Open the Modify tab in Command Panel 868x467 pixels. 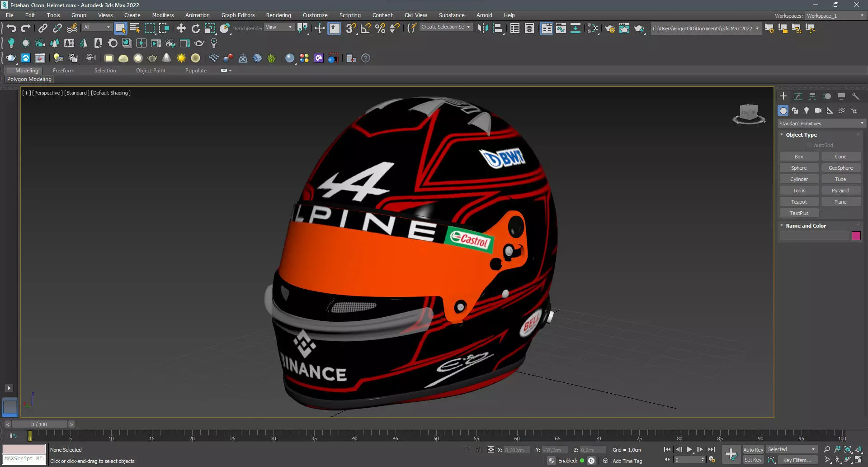(798, 96)
